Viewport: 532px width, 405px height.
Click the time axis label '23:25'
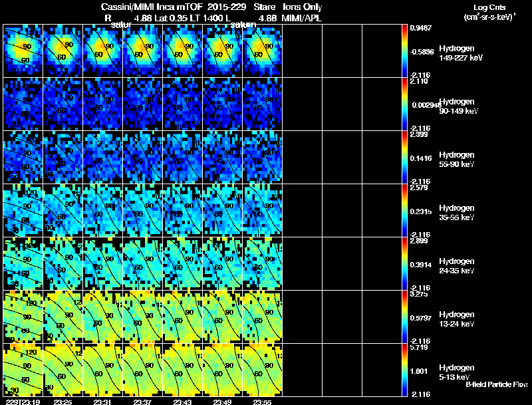click(63, 402)
